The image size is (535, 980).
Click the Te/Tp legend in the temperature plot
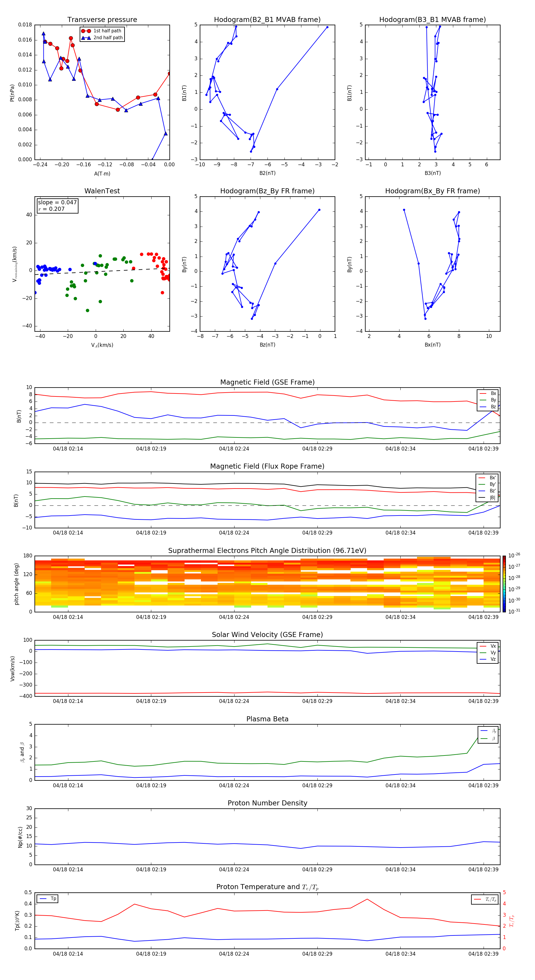[x=484, y=899]
